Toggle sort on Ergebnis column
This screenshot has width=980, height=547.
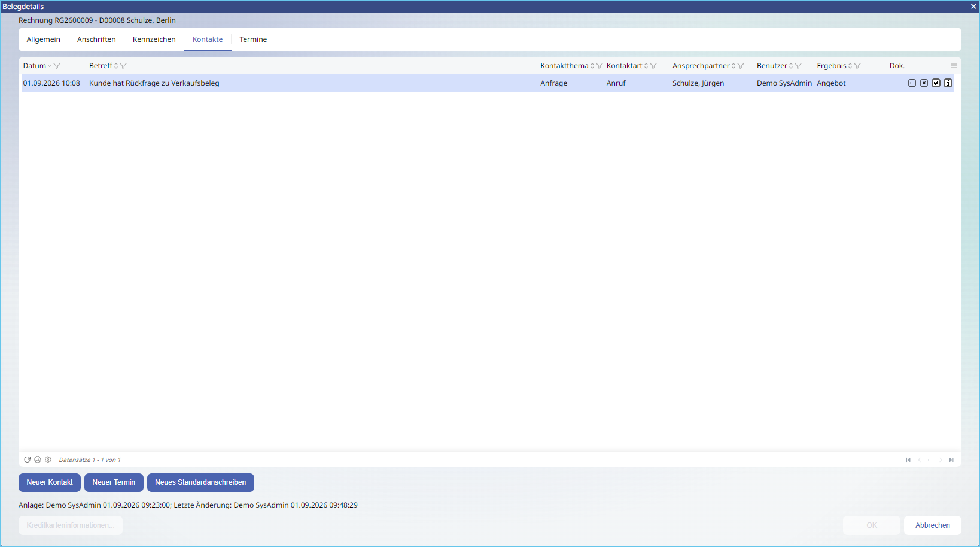coord(850,66)
